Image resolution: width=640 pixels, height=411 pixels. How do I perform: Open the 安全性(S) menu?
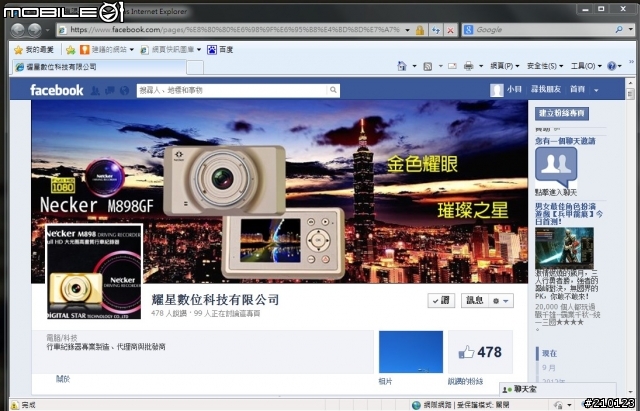545,66
